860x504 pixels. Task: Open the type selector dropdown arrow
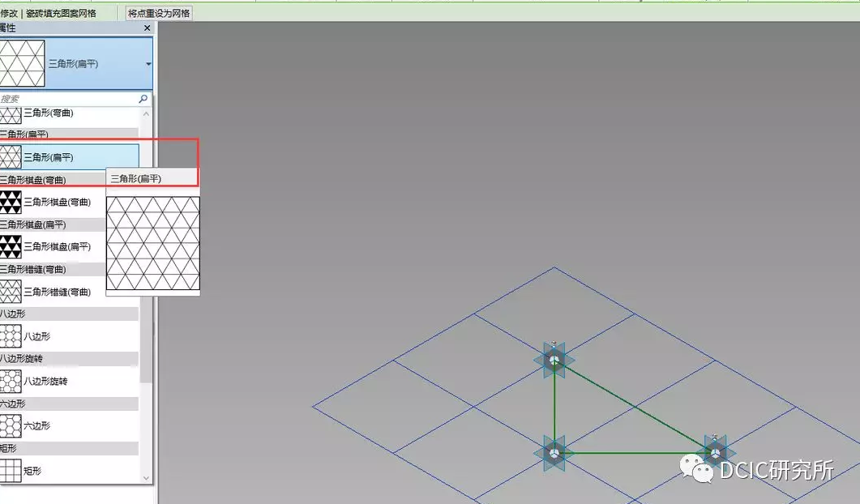pyautogui.click(x=148, y=64)
